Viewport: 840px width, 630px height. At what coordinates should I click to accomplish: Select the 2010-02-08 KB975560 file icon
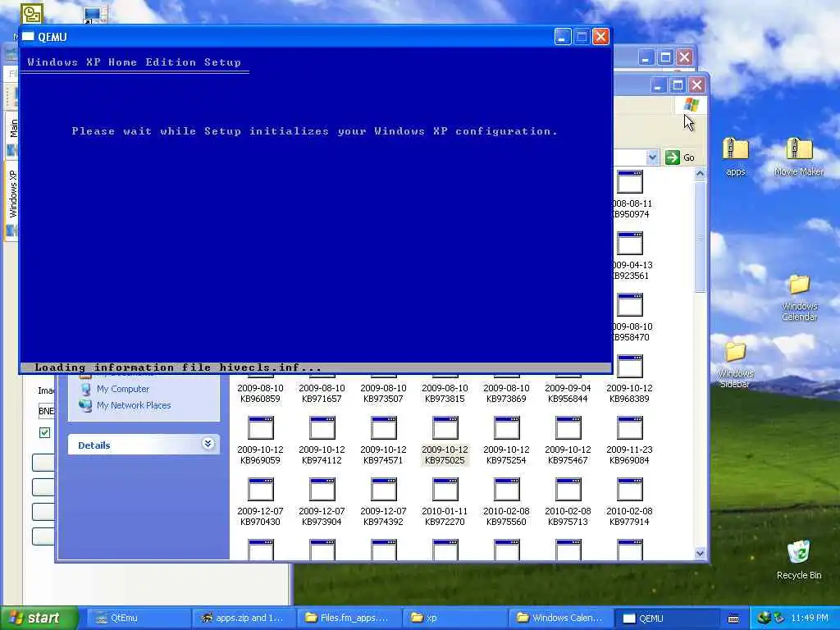click(x=507, y=490)
